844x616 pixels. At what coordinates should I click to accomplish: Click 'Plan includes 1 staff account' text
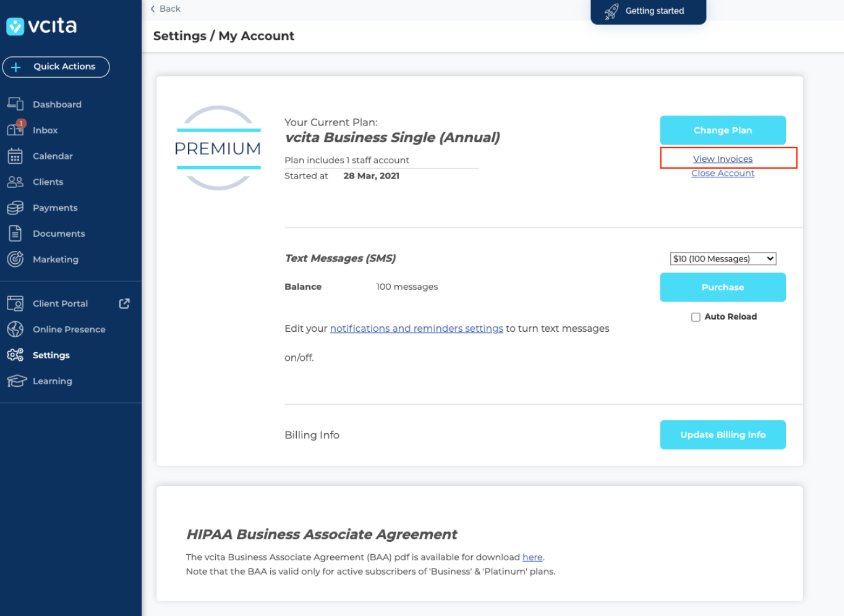point(347,160)
